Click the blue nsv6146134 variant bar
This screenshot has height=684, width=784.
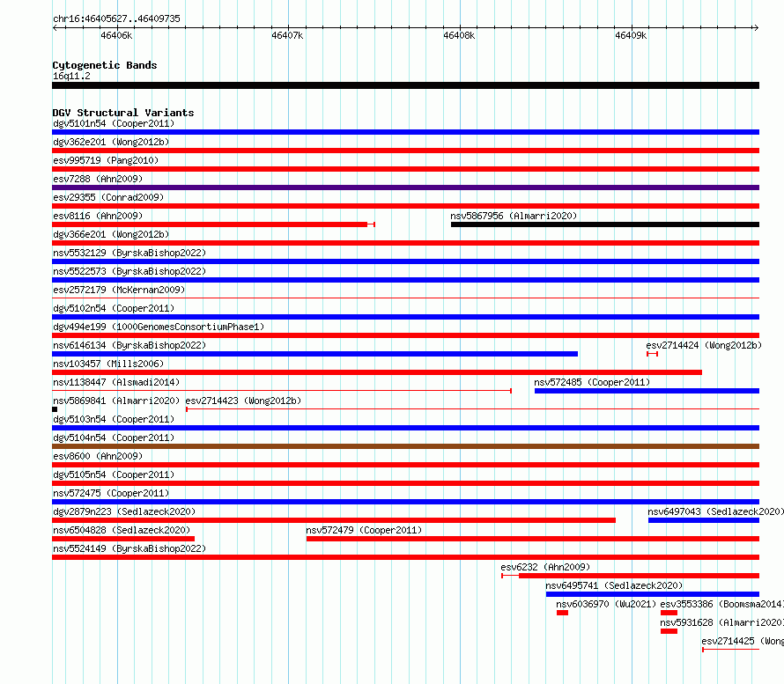pyautogui.click(x=315, y=354)
